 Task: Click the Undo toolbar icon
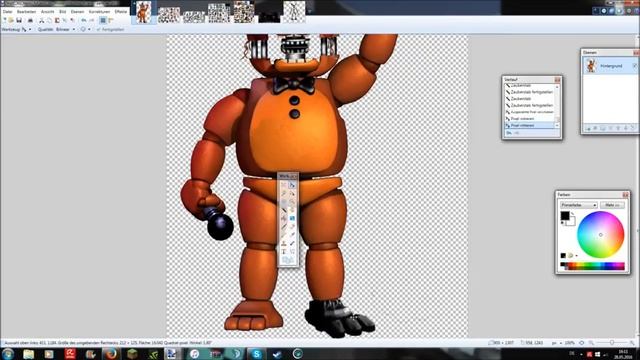(84, 20)
